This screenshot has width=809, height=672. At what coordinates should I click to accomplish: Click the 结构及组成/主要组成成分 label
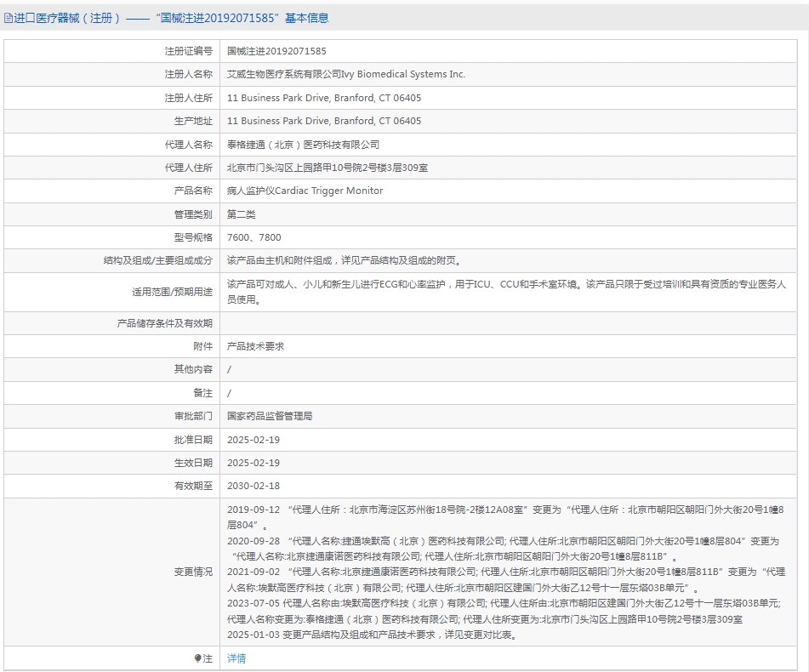point(158,260)
